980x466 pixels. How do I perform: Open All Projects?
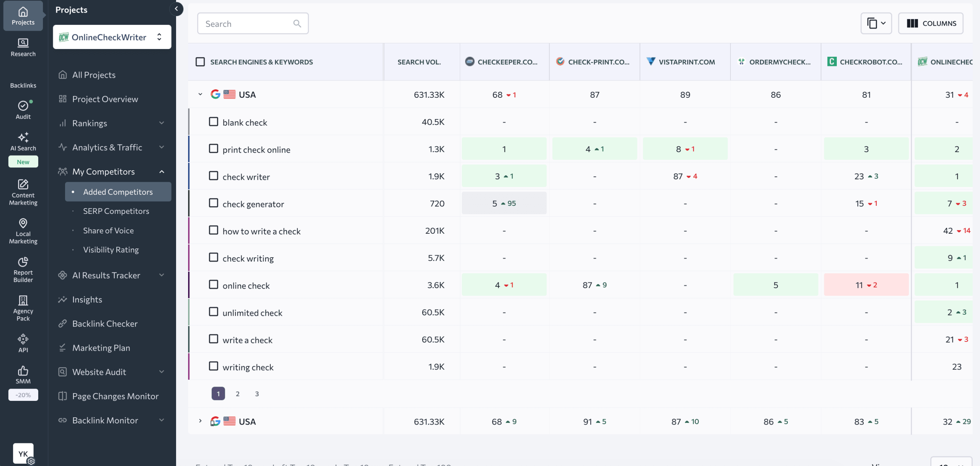[93, 75]
